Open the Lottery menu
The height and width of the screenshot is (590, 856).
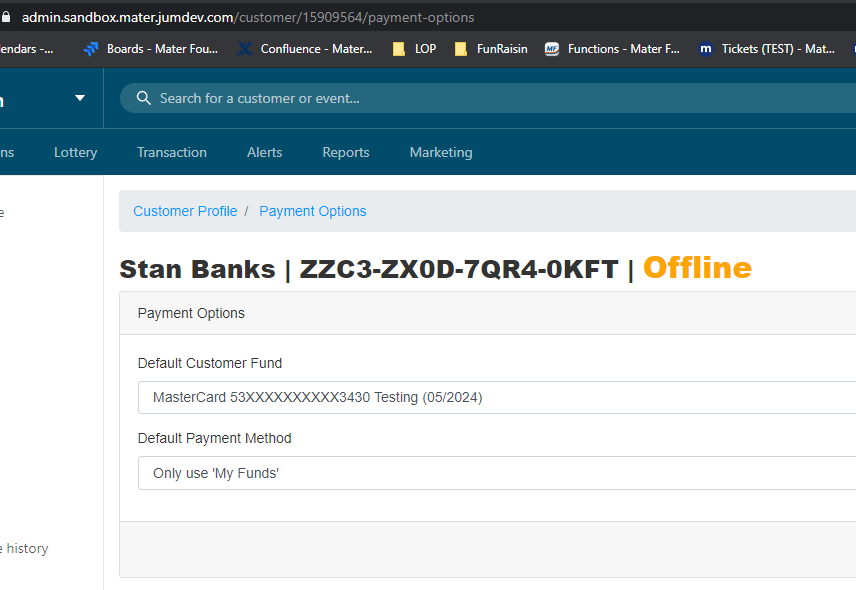coord(76,152)
